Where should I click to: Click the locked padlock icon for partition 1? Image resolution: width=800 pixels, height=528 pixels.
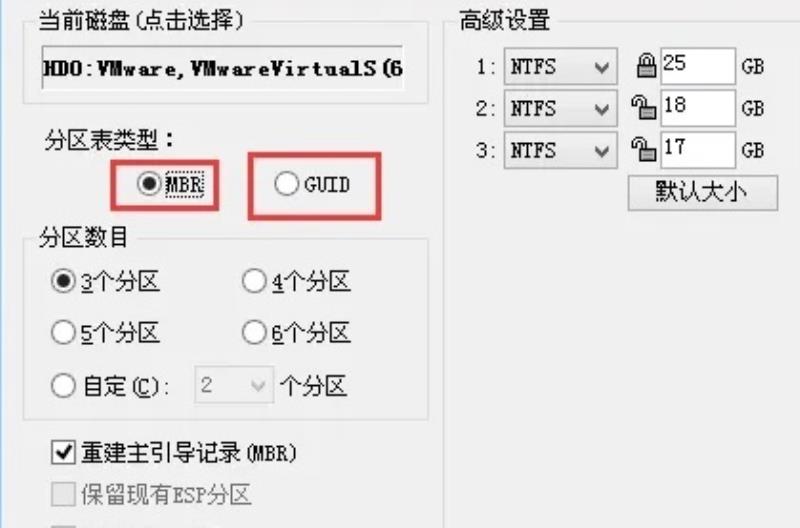(x=646, y=66)
